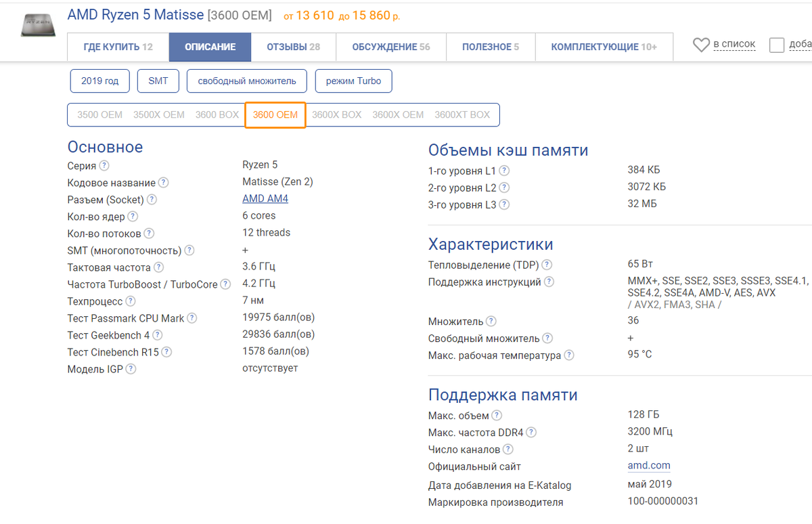Open the КОМПЛЕКТУЮЩИЕ tab

604,47
